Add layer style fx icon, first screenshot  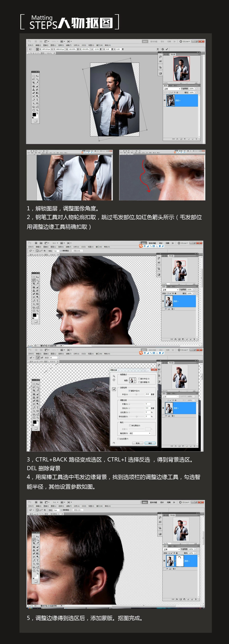(177, 139)
